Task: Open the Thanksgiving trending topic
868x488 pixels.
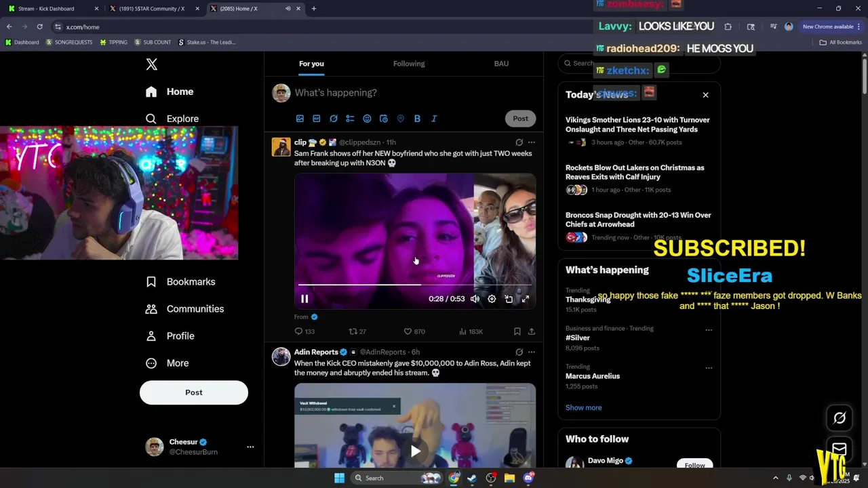Action: point(588,300)
